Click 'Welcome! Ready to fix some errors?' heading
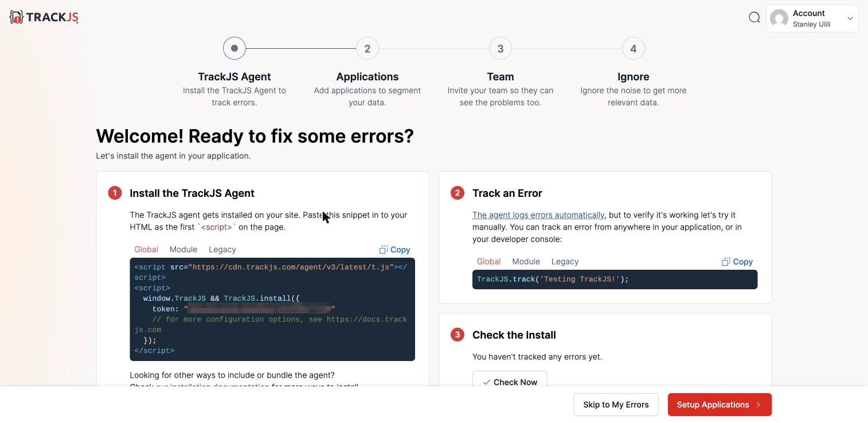 click(255, 136)
